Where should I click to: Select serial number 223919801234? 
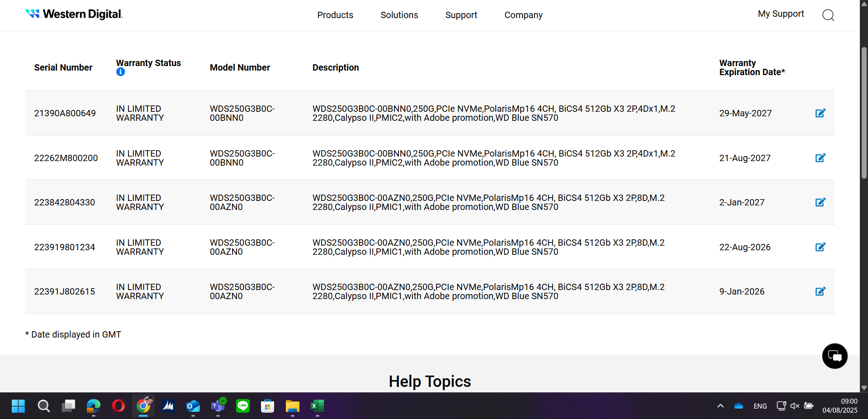[x=65, y=247]
